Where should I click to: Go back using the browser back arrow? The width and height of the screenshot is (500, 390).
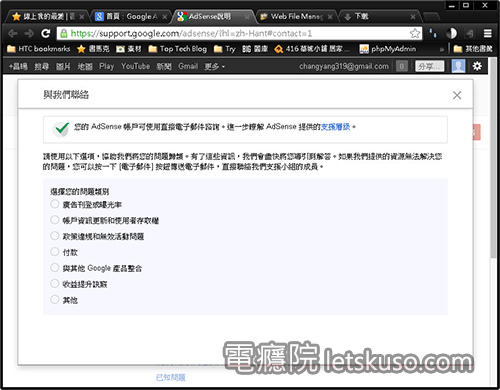(x=13, y=33)
